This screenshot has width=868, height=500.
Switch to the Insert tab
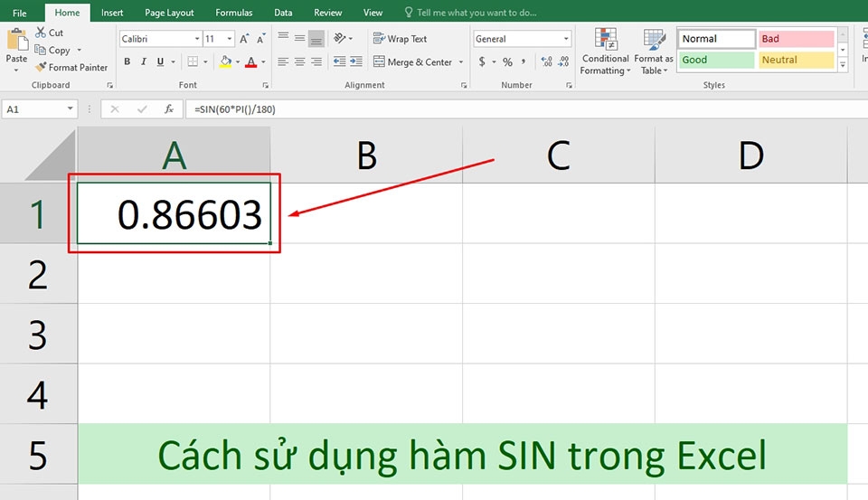click(112, 12)
